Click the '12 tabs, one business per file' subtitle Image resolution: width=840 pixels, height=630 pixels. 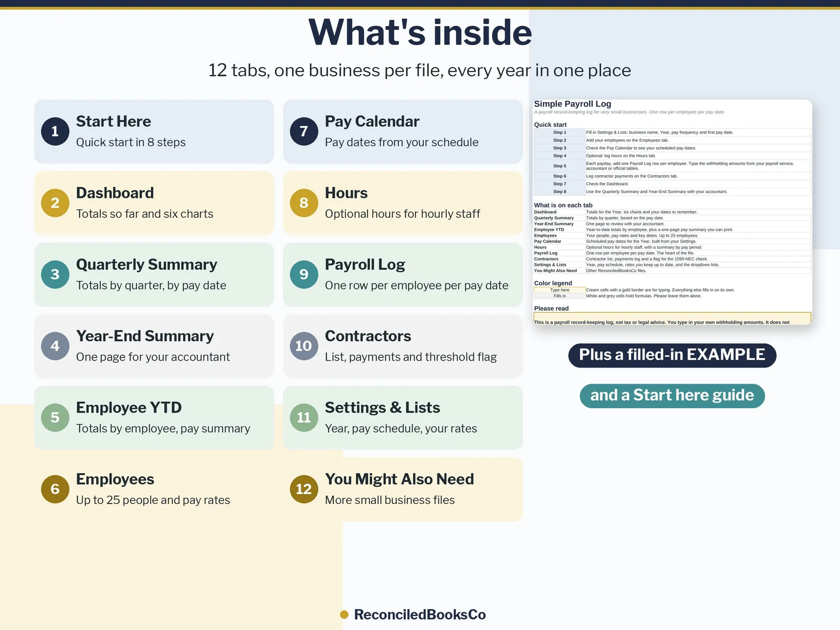420,70
